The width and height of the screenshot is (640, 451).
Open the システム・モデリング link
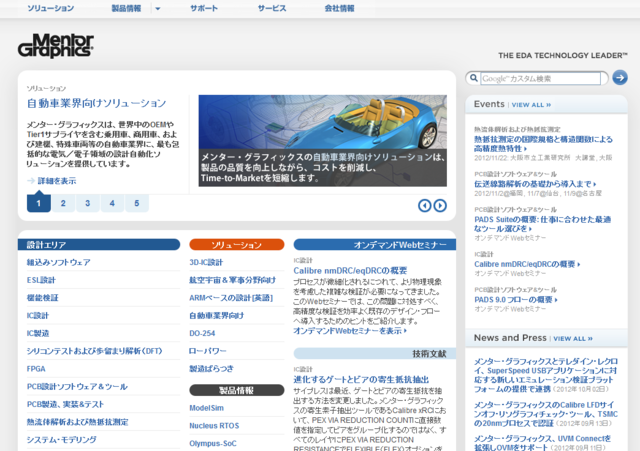[61, 440]
